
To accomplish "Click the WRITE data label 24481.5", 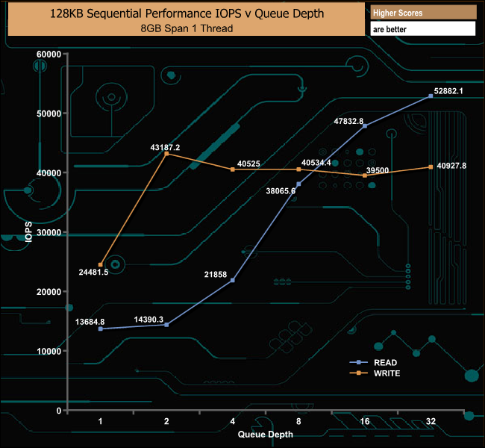I will tap(93, 272).
